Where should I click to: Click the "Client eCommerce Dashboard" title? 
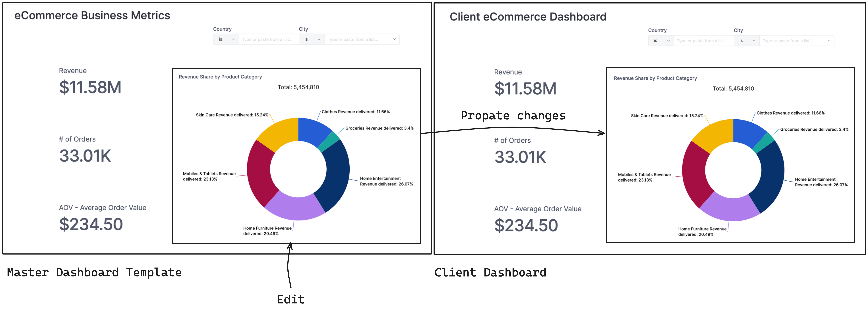coord(528,17)
